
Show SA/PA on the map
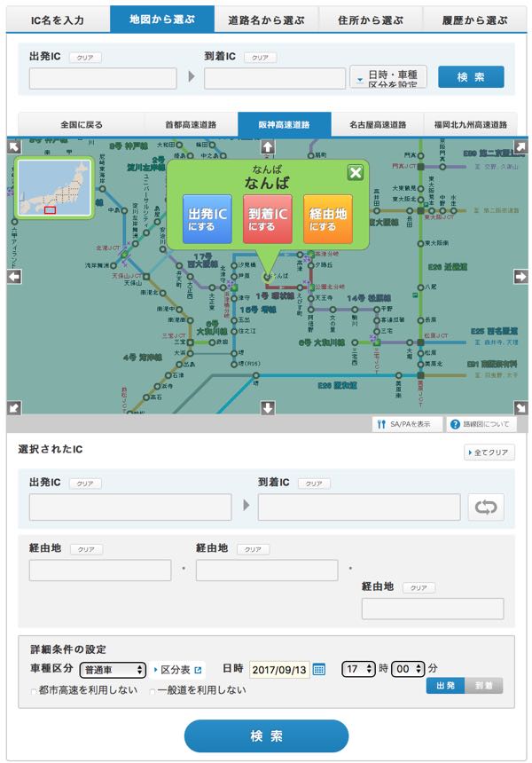407,425
